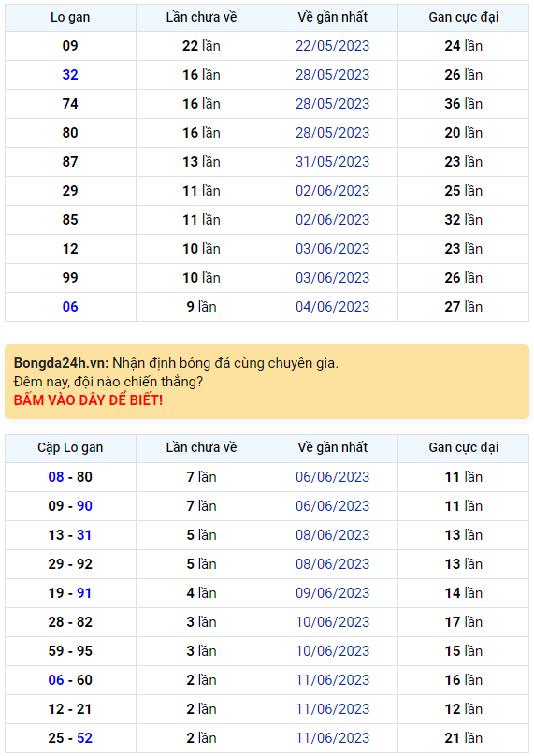Viewport: 534px width, 756px height.
Task: Open the 'BẤM VÀO ĐÂY ĐỂ BIẾT!' link
Action: coord(88,400)
